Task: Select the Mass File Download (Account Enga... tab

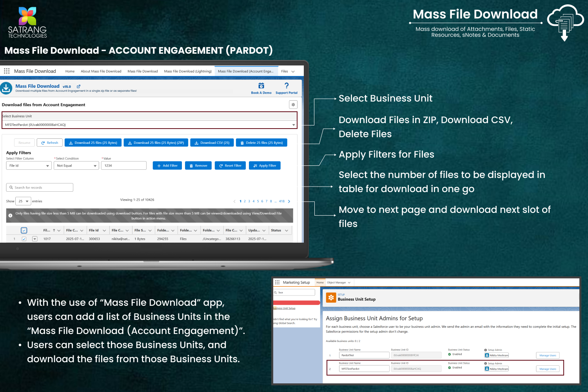Action: click(x=246, y=71)
